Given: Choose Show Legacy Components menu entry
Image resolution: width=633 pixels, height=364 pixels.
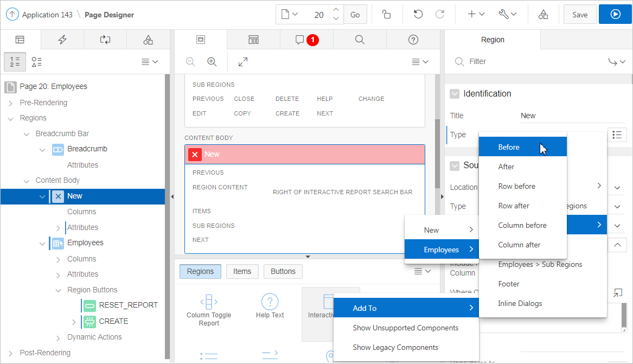Looking at the screenshot, I should tap(395, 347).
